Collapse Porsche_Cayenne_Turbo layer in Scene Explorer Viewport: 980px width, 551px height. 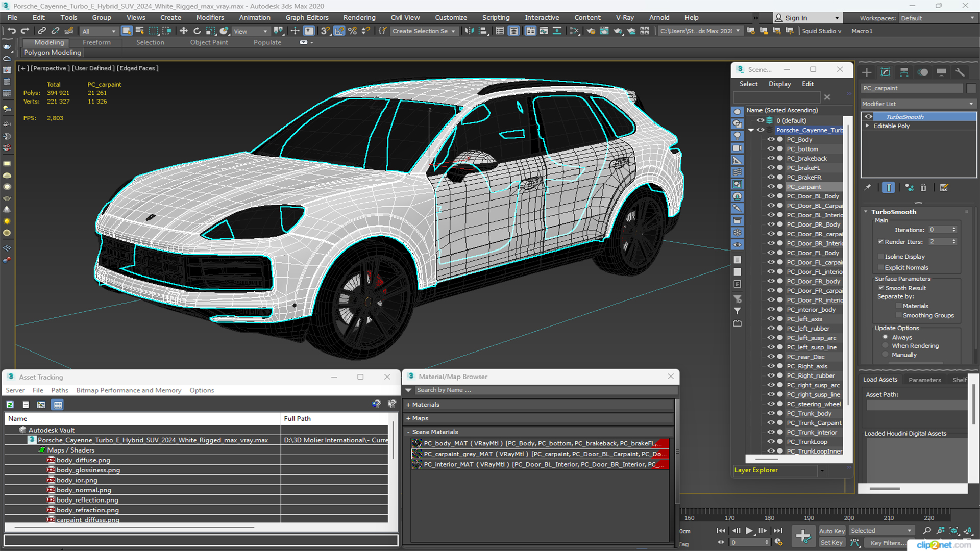[x=751, y=130]
